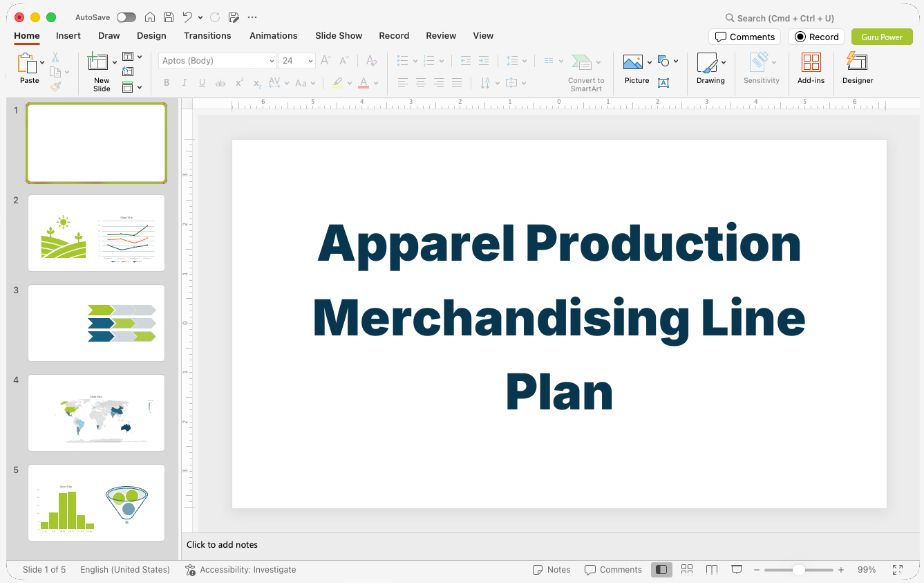
Task: Toggle Italic formatting
Action: point(185,83)
